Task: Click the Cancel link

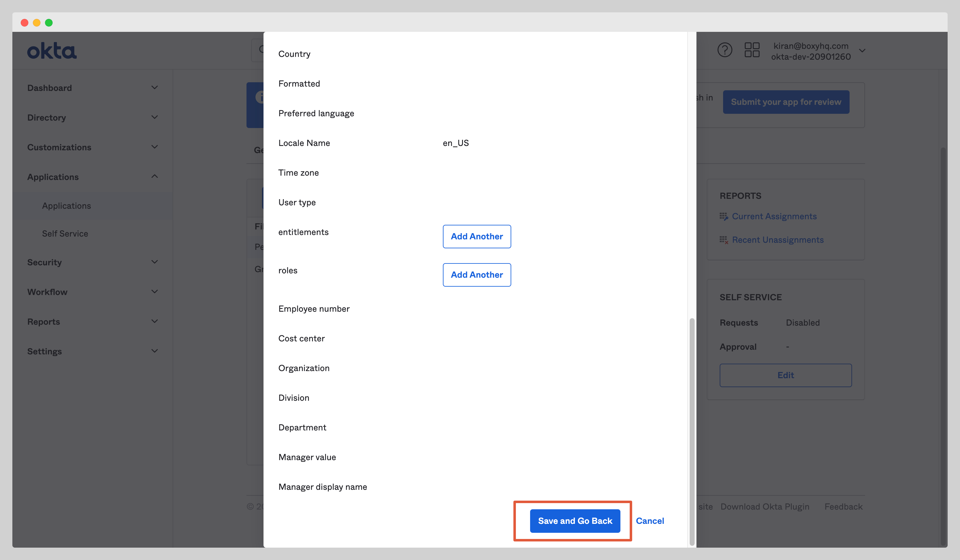Action: pos(650,521)
